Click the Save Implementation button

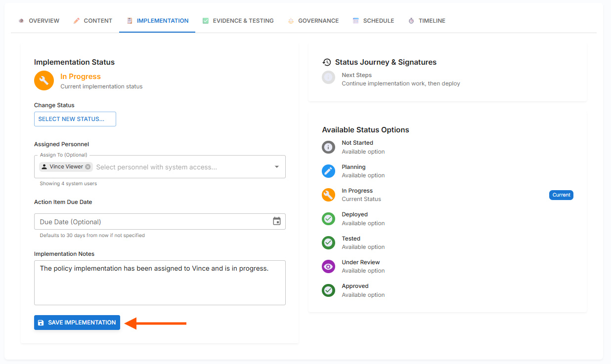click(x=77, y=323)
